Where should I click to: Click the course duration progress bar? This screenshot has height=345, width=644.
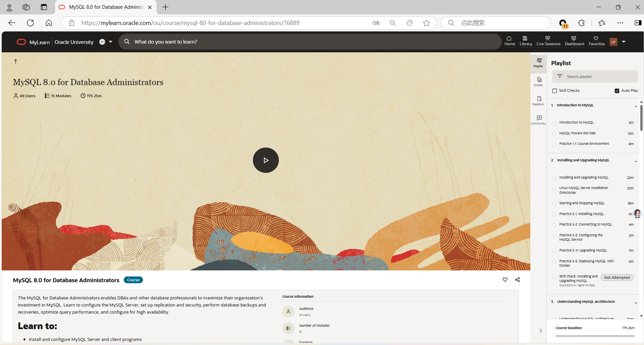[x=595, y=336]
